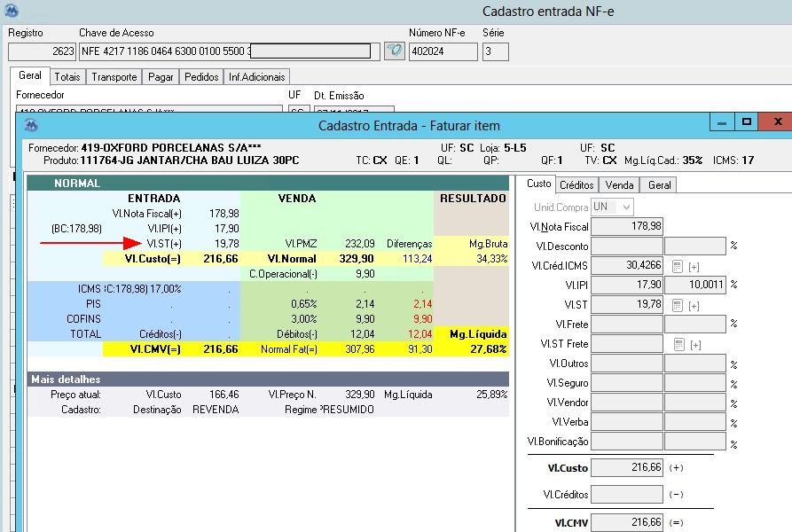The width and height of the screenshot is (792, 532).
Task: Click the Normal Fat value 307,96
Action: (x=359, y=349)
